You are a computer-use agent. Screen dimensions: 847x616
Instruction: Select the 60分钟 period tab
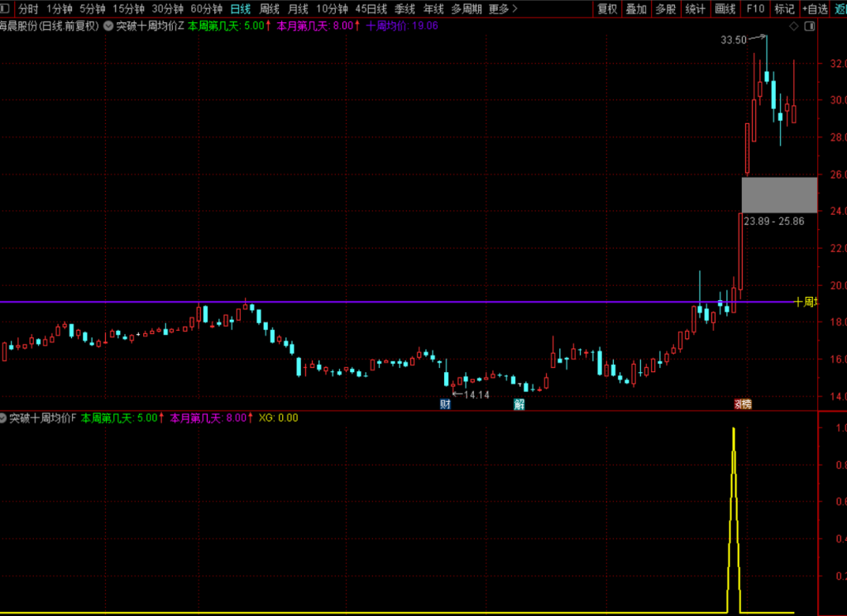coord(206,8)
